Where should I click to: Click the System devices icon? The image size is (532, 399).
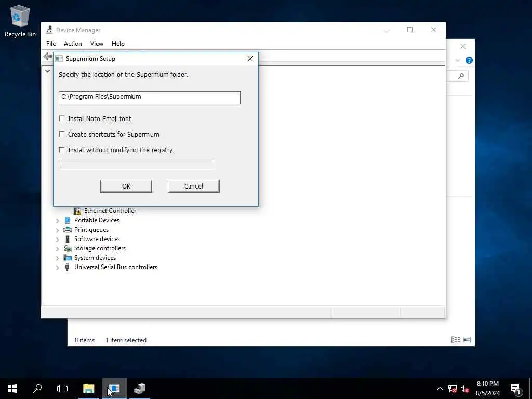pyautogui.click(x=68, y=258)
